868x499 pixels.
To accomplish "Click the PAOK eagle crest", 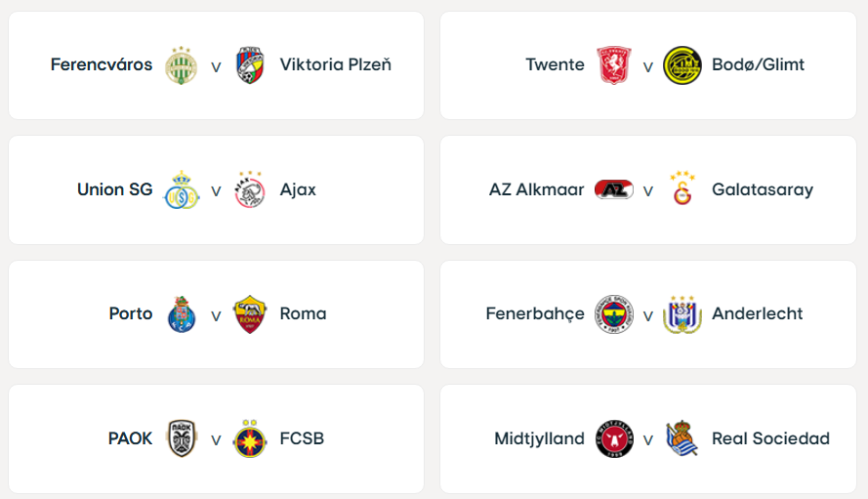I will click(181, 438).
